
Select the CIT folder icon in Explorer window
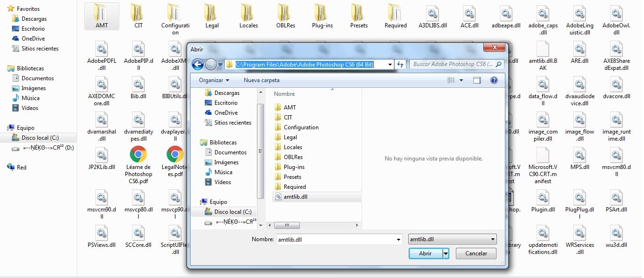138,12
